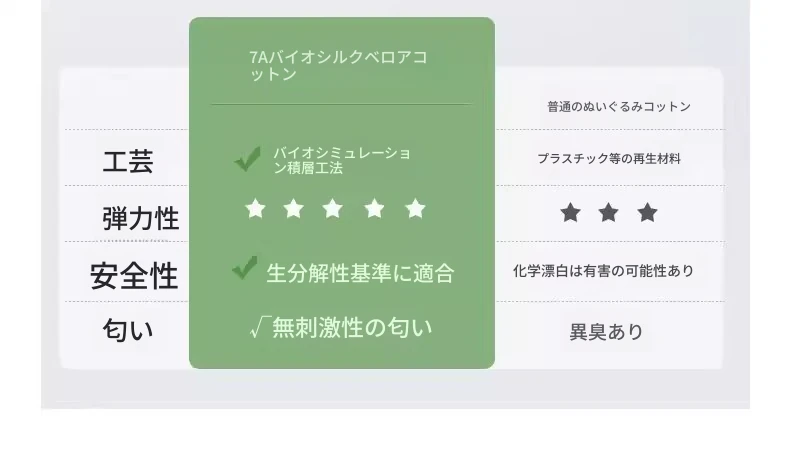Select the 普通のぬいぐるみコットン column header

(619, 107)
